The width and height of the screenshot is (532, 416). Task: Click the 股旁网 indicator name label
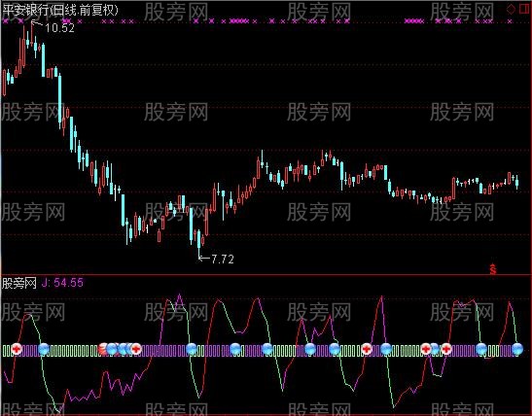click(x=19, y=283)
